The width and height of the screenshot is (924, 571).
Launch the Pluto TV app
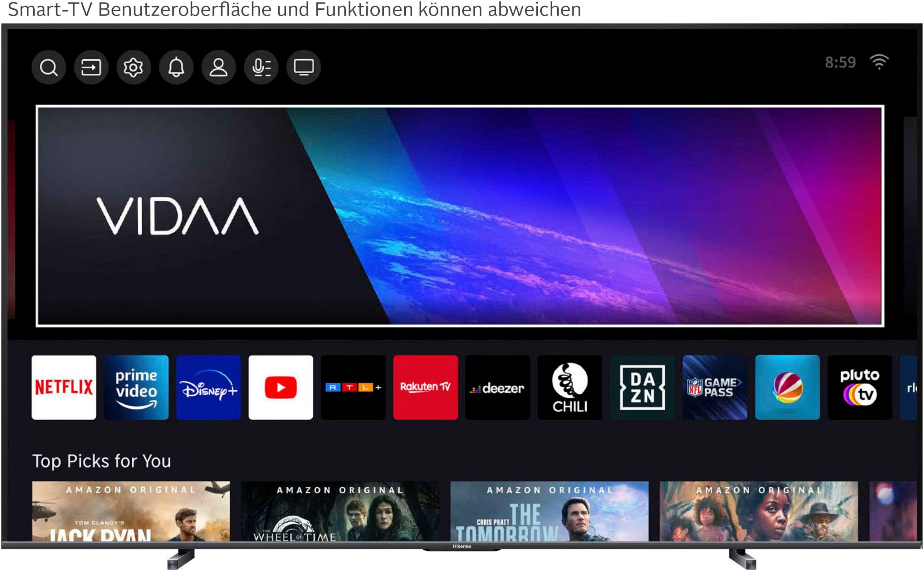[x=860, y=387]
